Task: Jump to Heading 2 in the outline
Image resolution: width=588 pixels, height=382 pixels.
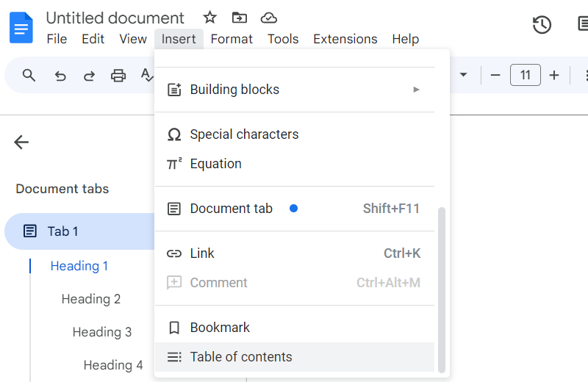Action: [x=90, y=299]
